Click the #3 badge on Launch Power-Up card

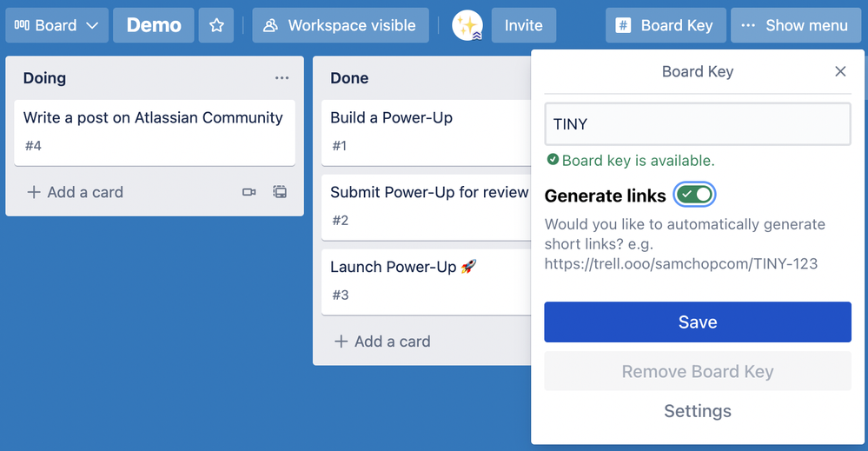[341, 295]
